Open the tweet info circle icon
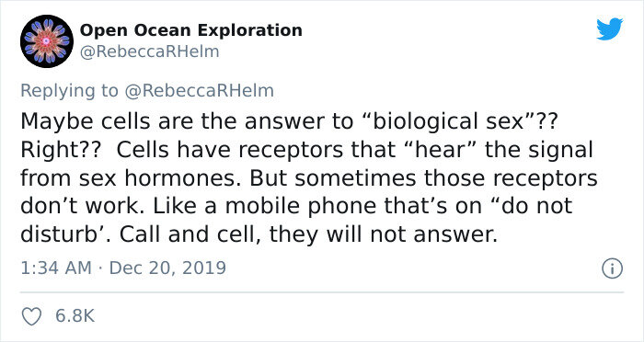Screen dimensions: 644x342 coord(613,269)
